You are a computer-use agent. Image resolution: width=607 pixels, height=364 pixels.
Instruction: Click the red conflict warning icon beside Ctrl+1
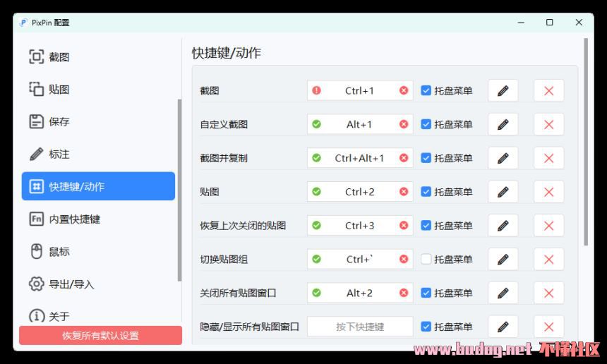(x=316, y=90)
